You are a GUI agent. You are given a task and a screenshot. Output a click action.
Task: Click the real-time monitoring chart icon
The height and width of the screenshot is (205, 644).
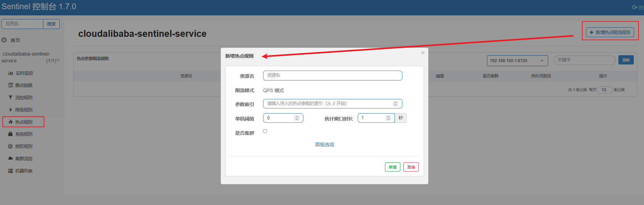point(11,73)
